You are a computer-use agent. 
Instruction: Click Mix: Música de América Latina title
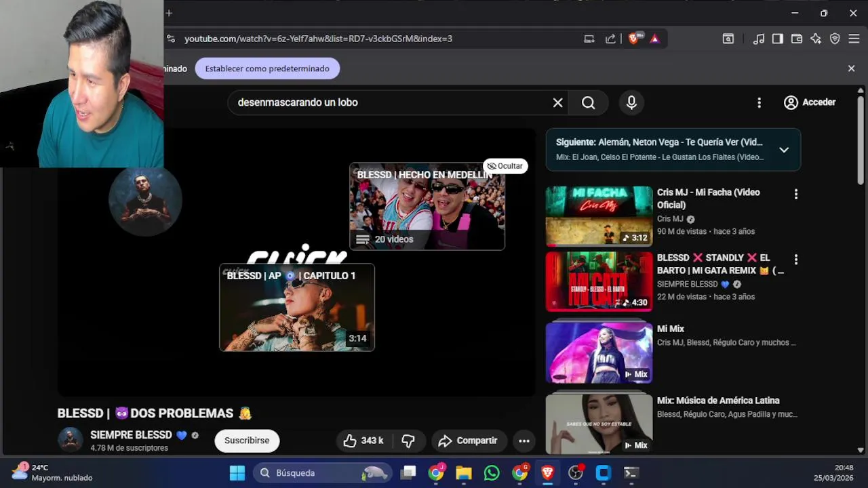(718, 401)
